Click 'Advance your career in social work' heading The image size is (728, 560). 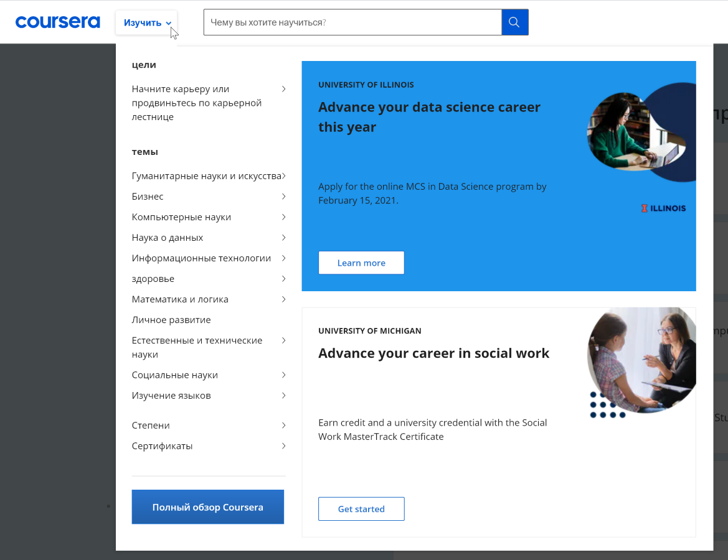433,353
